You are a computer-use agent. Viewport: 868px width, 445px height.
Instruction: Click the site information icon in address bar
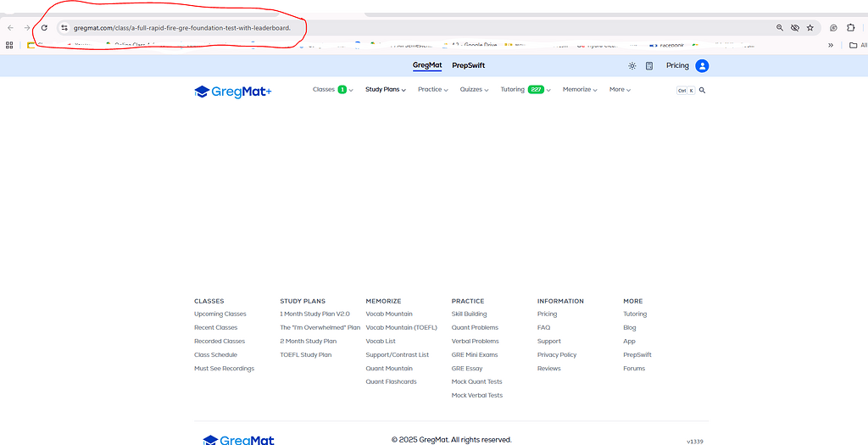(64, 28)
